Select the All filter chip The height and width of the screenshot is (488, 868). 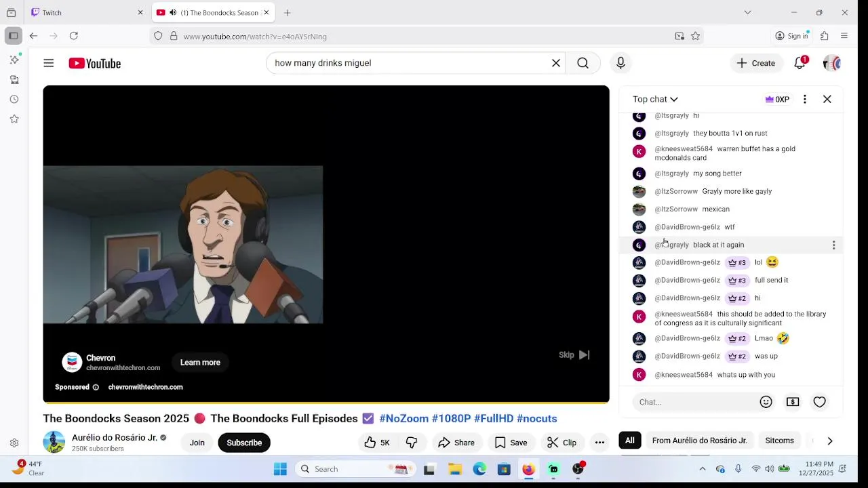pos(630,441)
